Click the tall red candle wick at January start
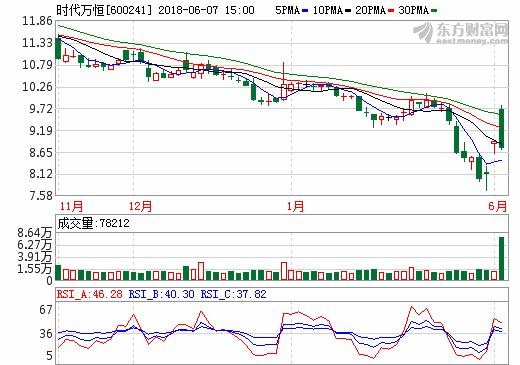Screen dimensions: 520x365 coord(284,73)
